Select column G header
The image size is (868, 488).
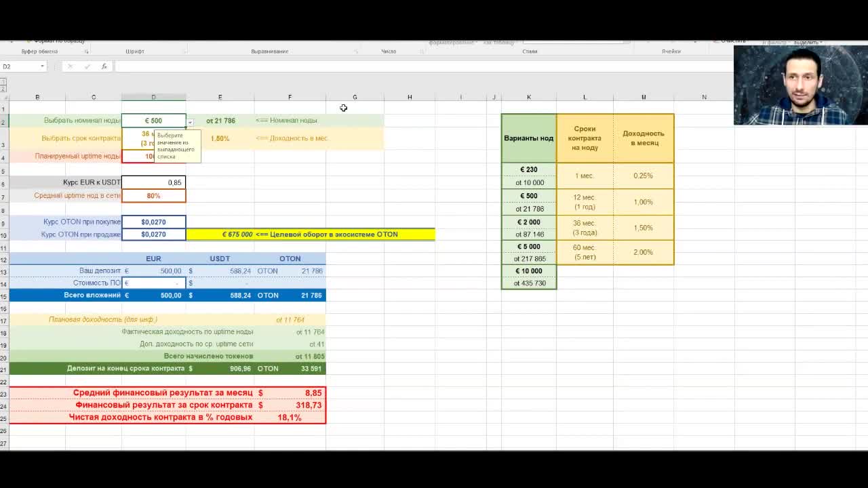pos(355,97)
